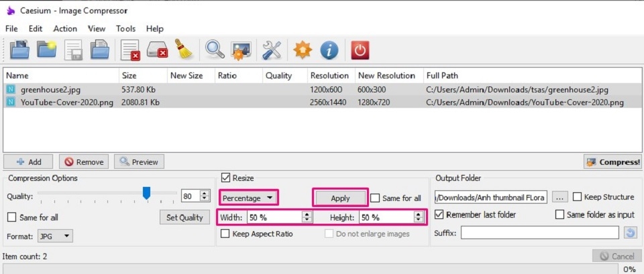The width and height of the screenshot is (644, 274).
Task: Uncheck Remember last folder
Action: pos(439,214)
